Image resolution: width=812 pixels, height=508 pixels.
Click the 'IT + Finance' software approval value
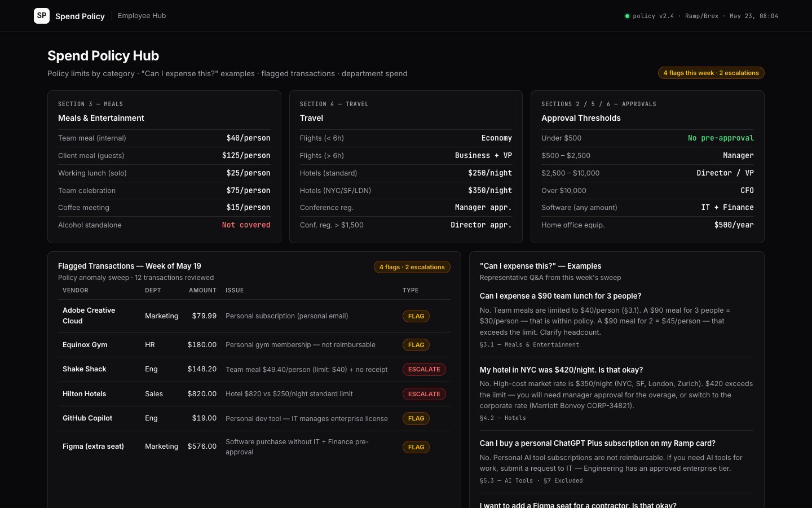pyautogui.click(x=727, y=208)
